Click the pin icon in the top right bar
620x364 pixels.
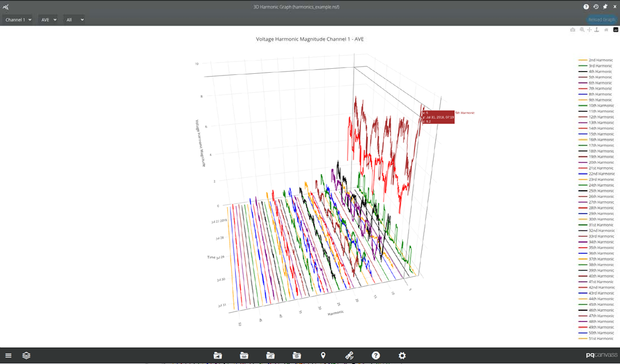point(604,6)
